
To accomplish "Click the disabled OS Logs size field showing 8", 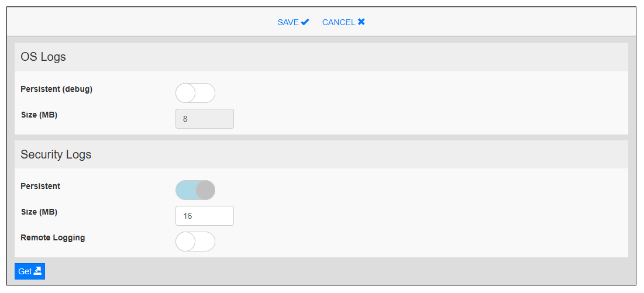I will [x=205, y=119].
